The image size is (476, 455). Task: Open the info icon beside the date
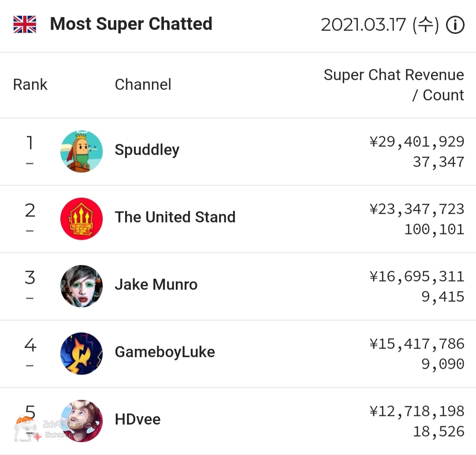pyautogui.click(x=455, y=25)
